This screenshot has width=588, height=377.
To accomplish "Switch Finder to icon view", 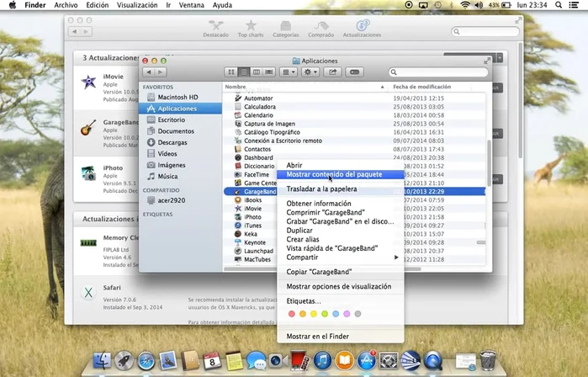I will point(232,72).
